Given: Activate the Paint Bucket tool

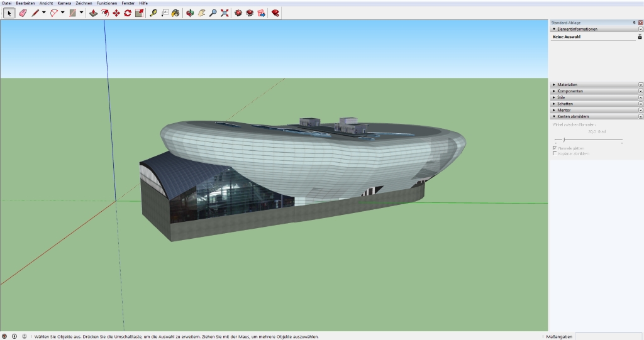Looking at the screenshot, I should (175, 13).
